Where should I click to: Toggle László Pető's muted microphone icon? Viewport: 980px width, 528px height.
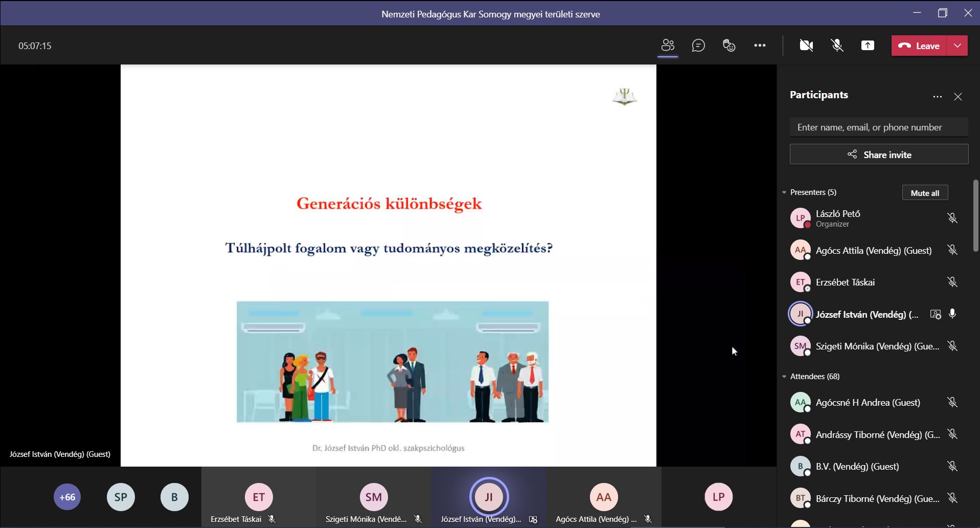tap(952, 218)
